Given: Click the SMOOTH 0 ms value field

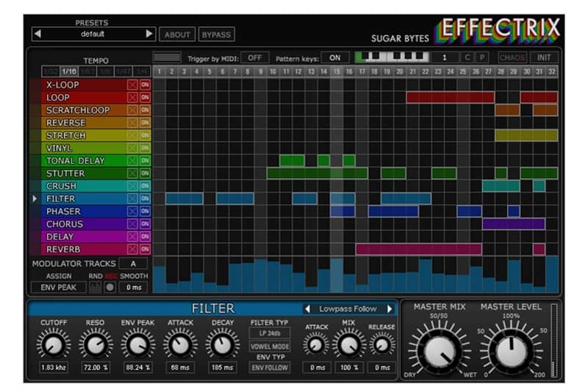Looking at the screenshot, I should (134, 288).
